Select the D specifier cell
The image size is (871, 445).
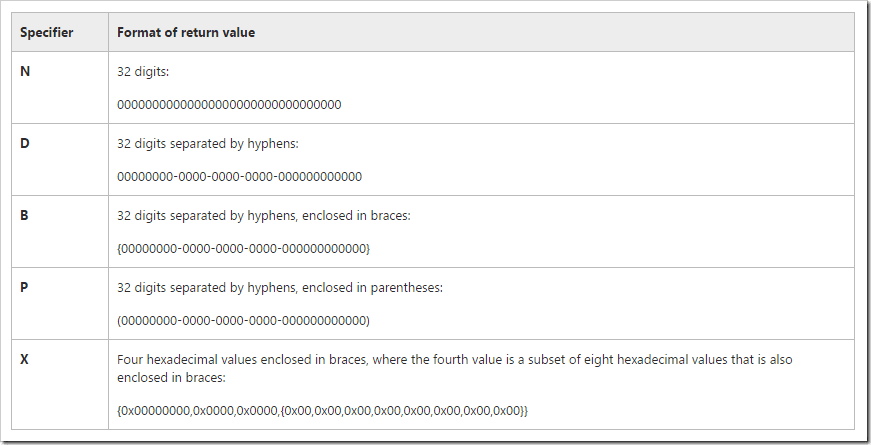pos(25,144)
